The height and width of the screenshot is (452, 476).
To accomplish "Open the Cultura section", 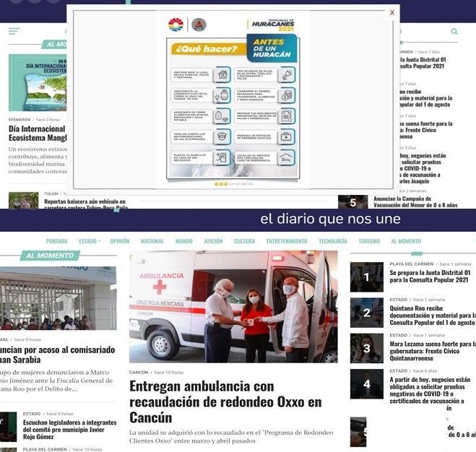I will (244, 241).
